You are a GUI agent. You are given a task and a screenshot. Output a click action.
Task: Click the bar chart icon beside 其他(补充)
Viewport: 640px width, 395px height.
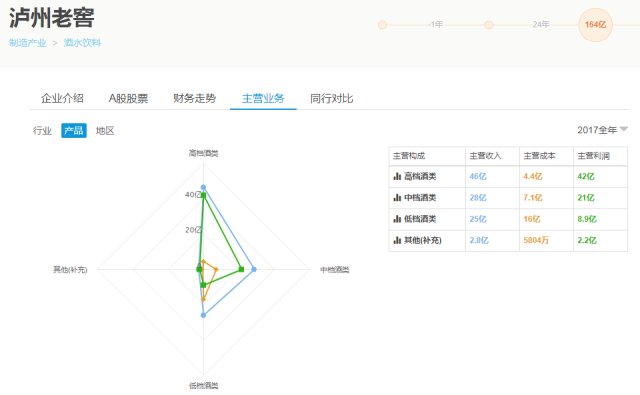tap(397, 240)
